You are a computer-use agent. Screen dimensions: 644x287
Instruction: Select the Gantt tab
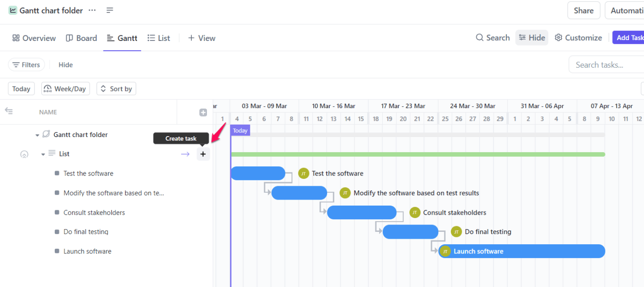122,38
